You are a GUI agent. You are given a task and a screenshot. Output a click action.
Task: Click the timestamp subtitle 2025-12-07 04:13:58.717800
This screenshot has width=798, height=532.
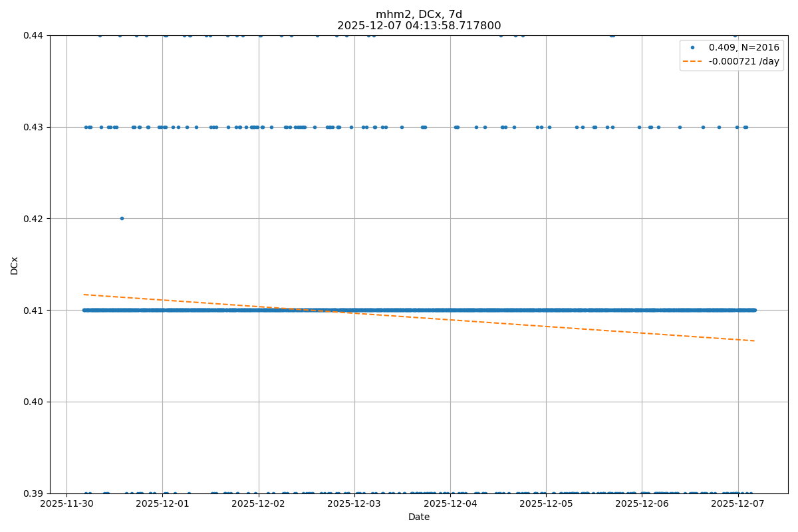pyautogui.click(x=419, y=26)
